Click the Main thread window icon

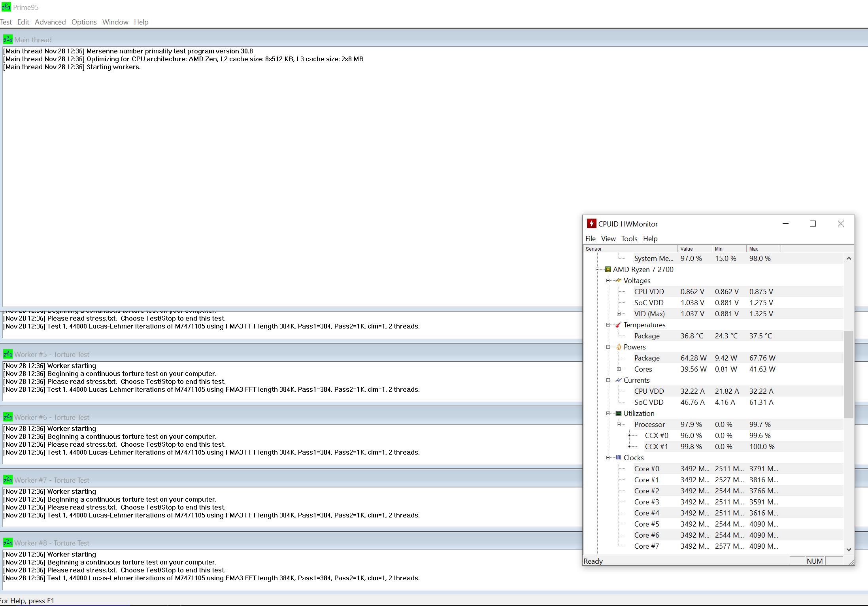pos(8,40)
